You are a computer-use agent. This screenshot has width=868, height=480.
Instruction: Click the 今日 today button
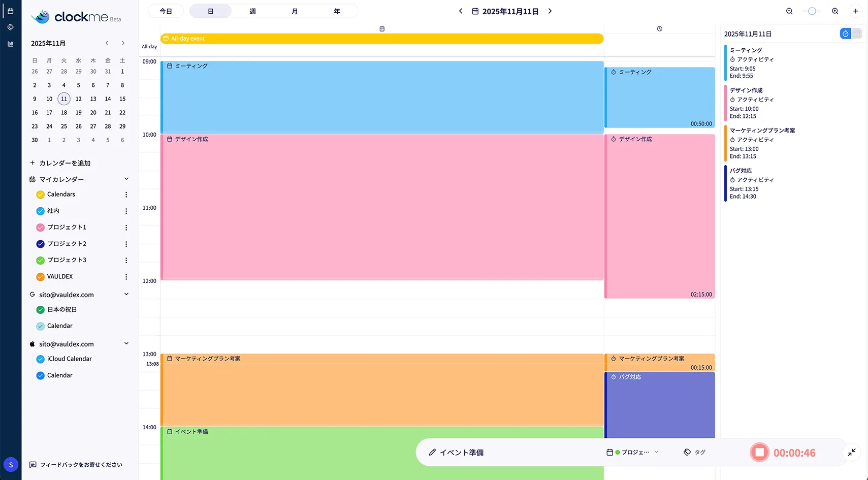(166, 11)
